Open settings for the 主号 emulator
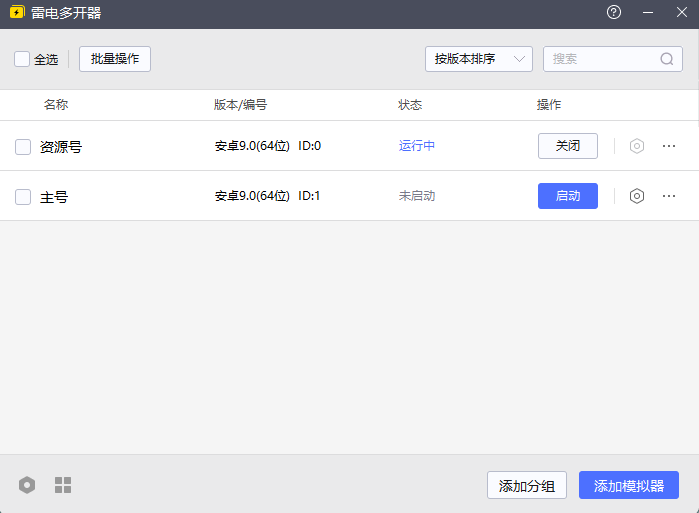Viewport: 699px width, 513px height. 637,196
